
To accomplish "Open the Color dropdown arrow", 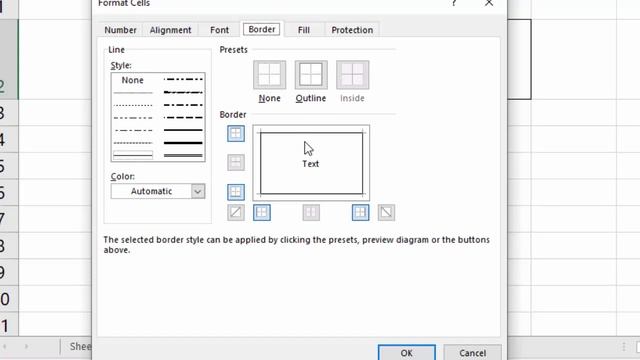I will coord(198,191).
